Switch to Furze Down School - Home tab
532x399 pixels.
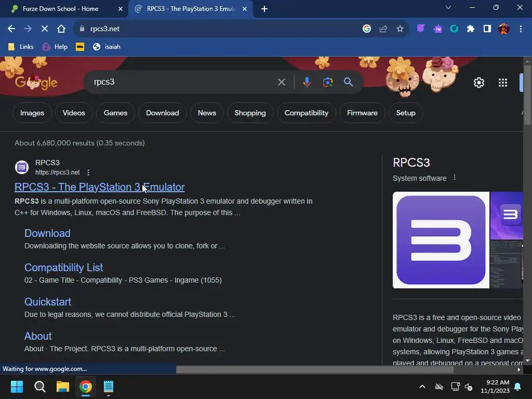click(x=60, y=9)
